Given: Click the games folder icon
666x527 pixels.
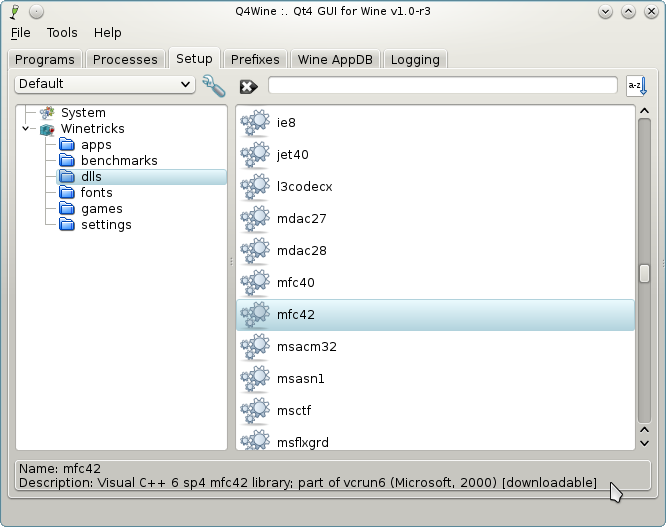Looking at the screenshot, I should click(67, 209).
